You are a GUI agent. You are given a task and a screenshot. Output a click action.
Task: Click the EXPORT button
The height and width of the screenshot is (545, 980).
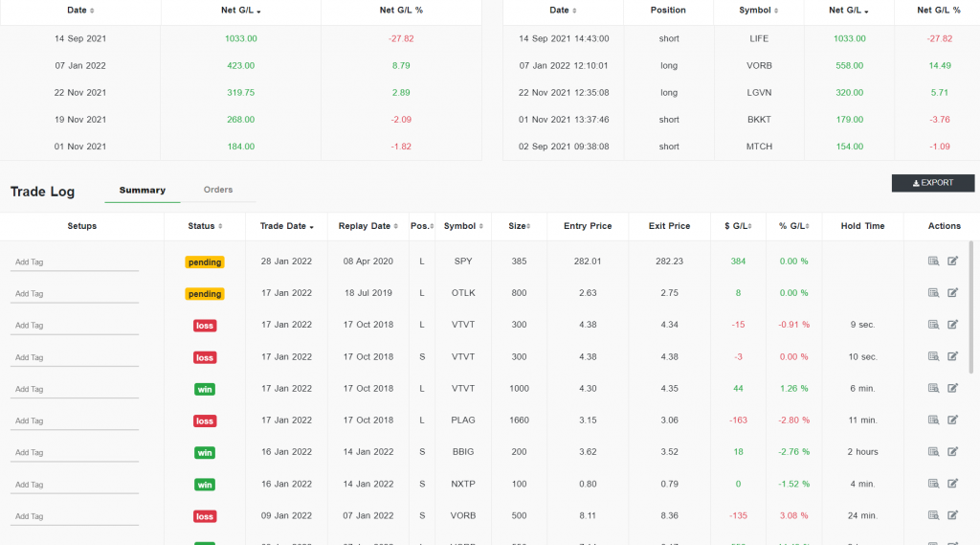(x=932, y=183)
